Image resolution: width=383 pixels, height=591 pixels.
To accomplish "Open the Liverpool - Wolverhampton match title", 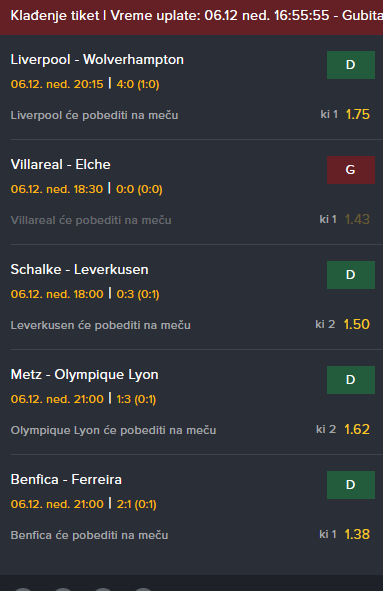I will [x=97, y=60].
